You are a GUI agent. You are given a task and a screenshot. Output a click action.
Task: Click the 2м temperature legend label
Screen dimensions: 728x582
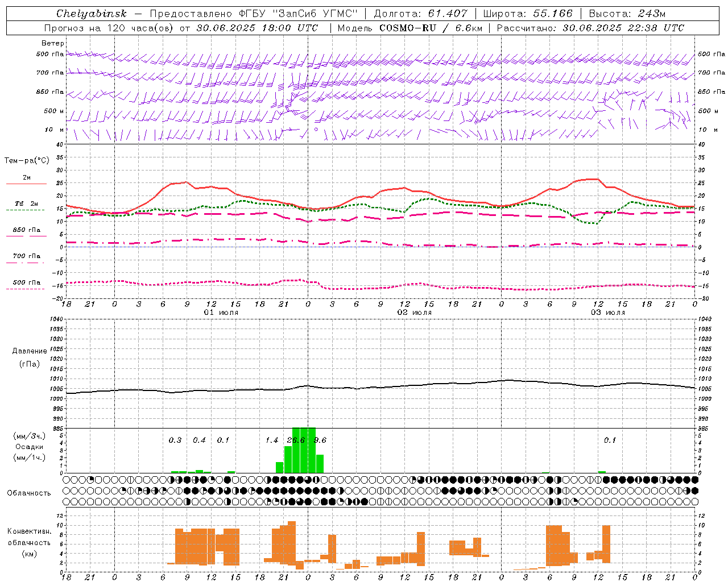pyautogui.click(x=27, y=178)
